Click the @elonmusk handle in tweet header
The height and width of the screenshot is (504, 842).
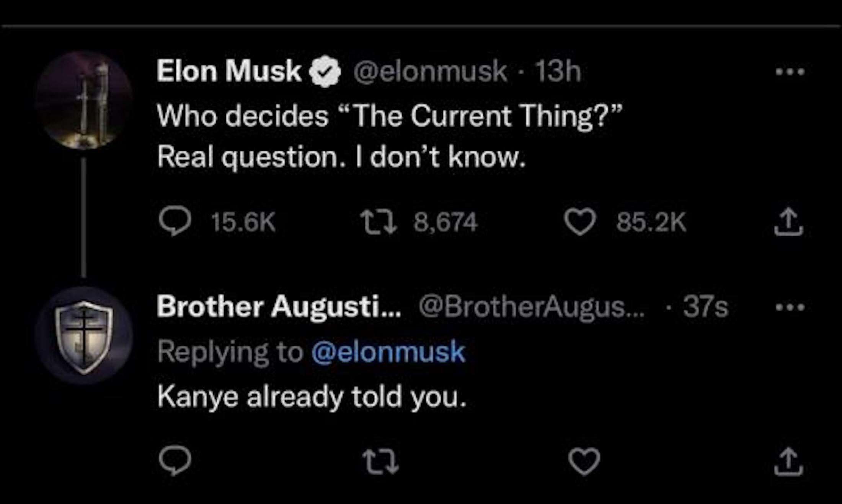430,72
